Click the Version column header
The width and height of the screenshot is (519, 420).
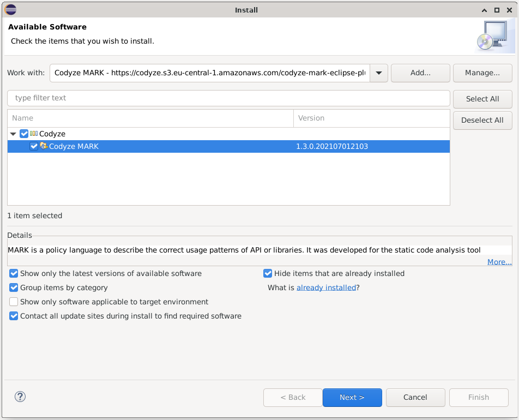click(x=371, y=118)
